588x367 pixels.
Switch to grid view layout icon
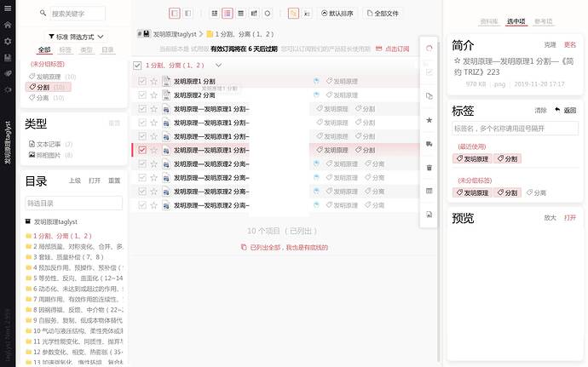[213, 14]
